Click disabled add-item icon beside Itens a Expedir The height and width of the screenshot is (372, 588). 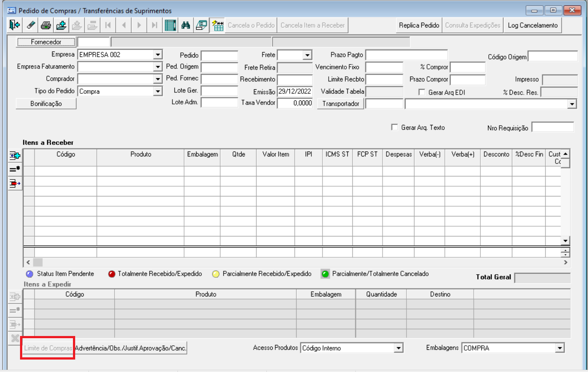click(15, 297)
